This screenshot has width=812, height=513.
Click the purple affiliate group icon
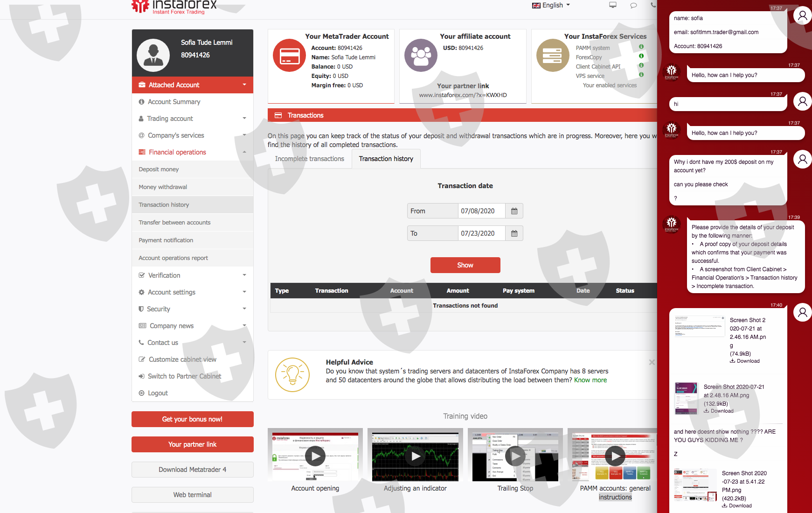(x=421, y=55)
